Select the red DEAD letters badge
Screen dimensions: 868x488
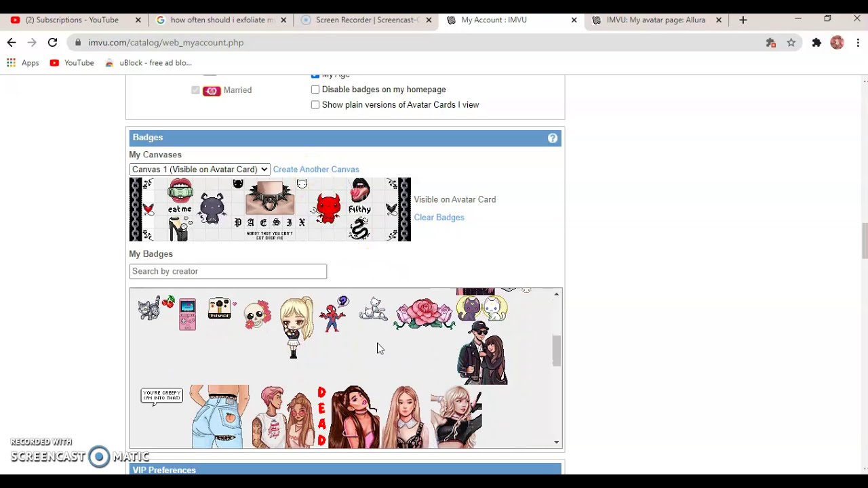[321, 417]
